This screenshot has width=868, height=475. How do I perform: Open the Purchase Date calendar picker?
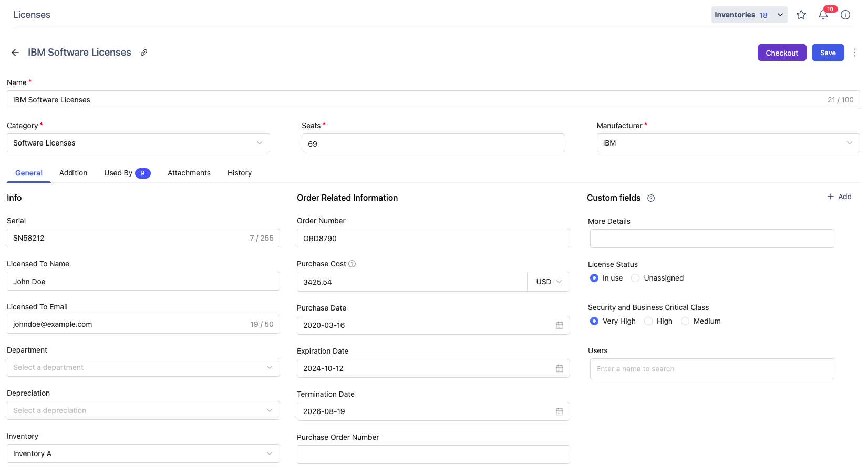(560, 325)
